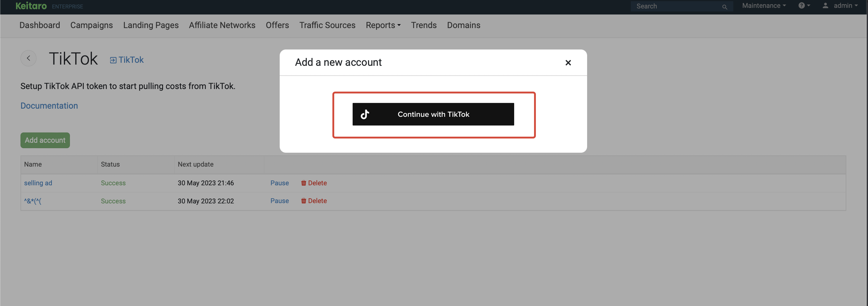Expand the Reports menu
868x306 pixels.
click(x=383, y=25)
